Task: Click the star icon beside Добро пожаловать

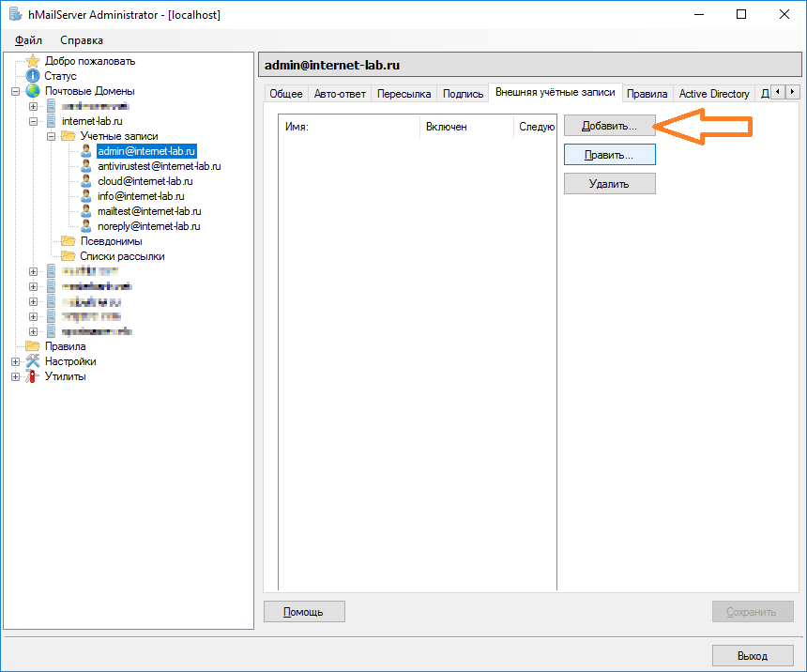Action: (x=33, y=61)
